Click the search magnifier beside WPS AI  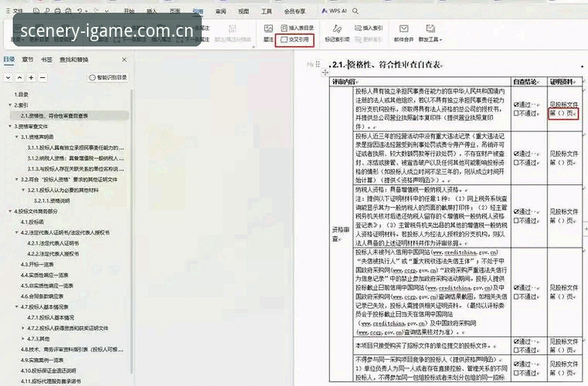355,11
